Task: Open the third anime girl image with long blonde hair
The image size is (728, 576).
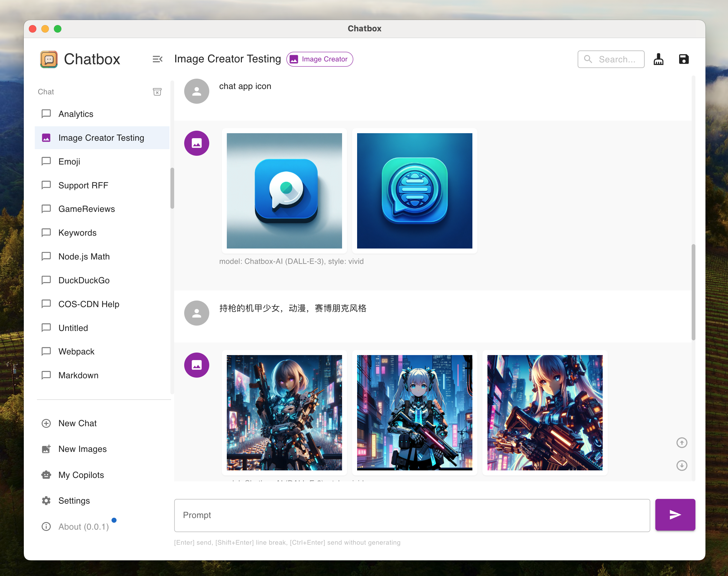Action: click(x=545, y=412)
